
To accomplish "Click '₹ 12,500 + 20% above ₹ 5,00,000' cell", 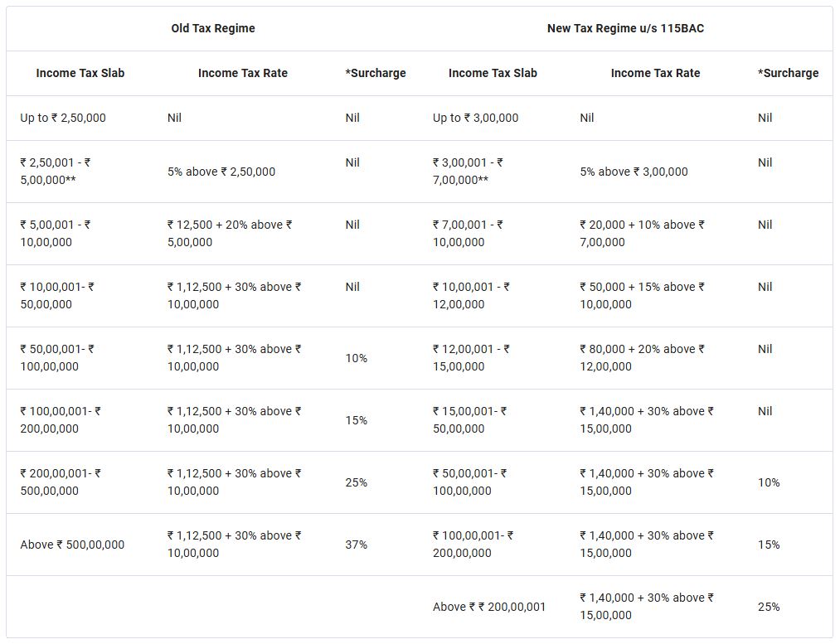I will 230,234.
